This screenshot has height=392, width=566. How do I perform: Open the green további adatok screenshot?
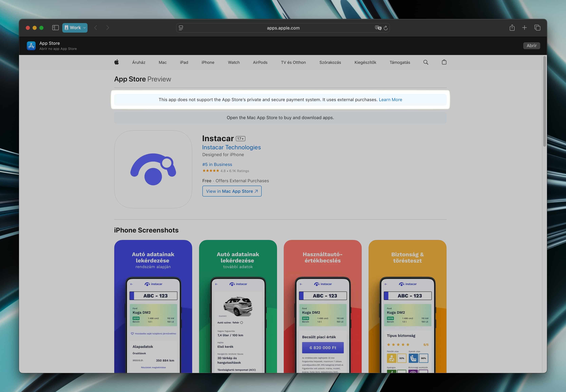click(x=238, y=306)
